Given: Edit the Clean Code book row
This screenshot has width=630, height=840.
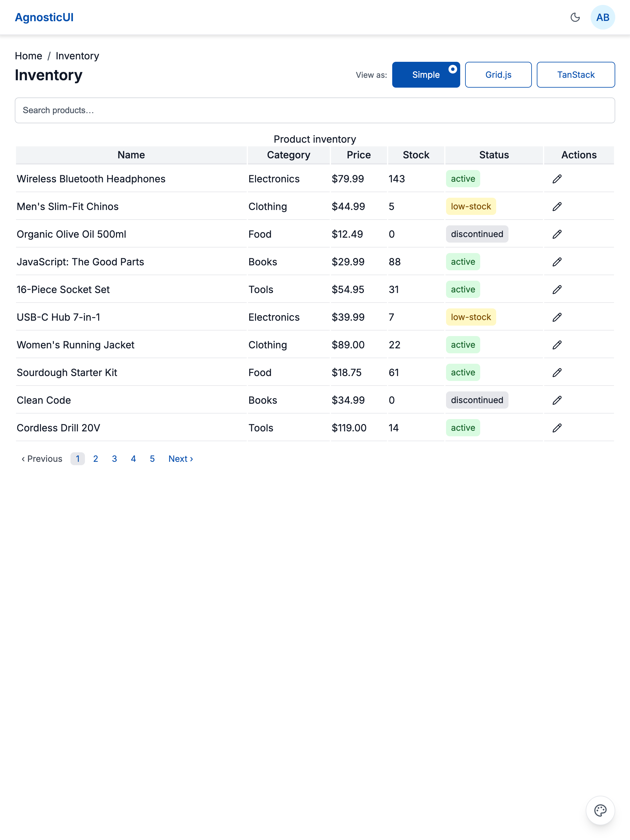Looking at the screenshot, I should click(x=557, y=400).
